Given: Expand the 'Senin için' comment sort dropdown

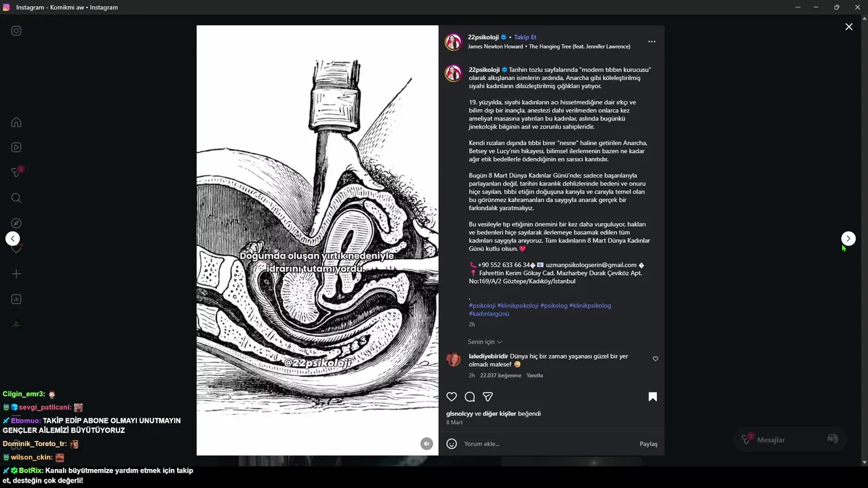Looking at the screenshot, I should pyautogui.click(x=485, y=342).
